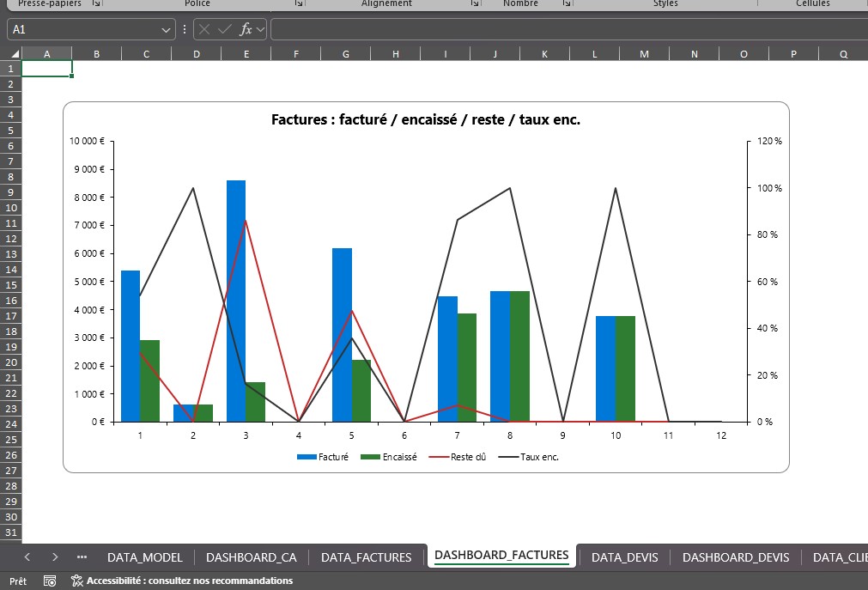868x590 pixels.
Task: Open the all-sheets list via ellipsis button
Action: click(81, 557)
